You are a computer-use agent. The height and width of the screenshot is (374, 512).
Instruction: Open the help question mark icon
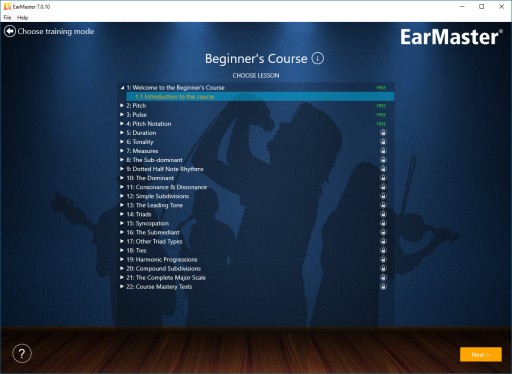[22, 353]
